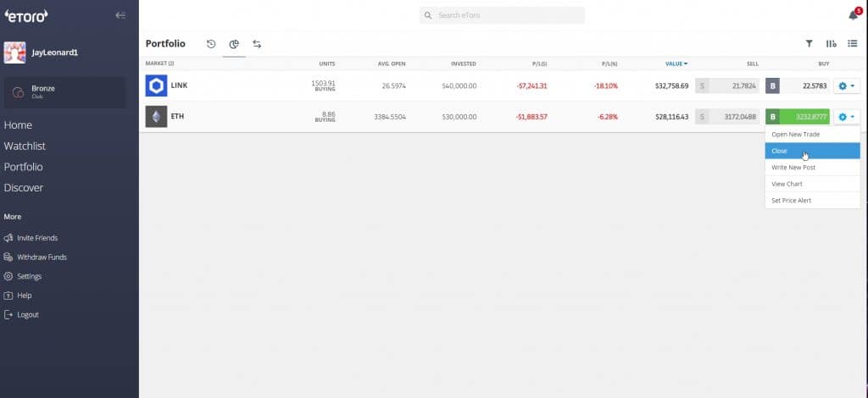Switch to list view icon
The width and height of the screenshot is (868, 398).
coord(853,44)
